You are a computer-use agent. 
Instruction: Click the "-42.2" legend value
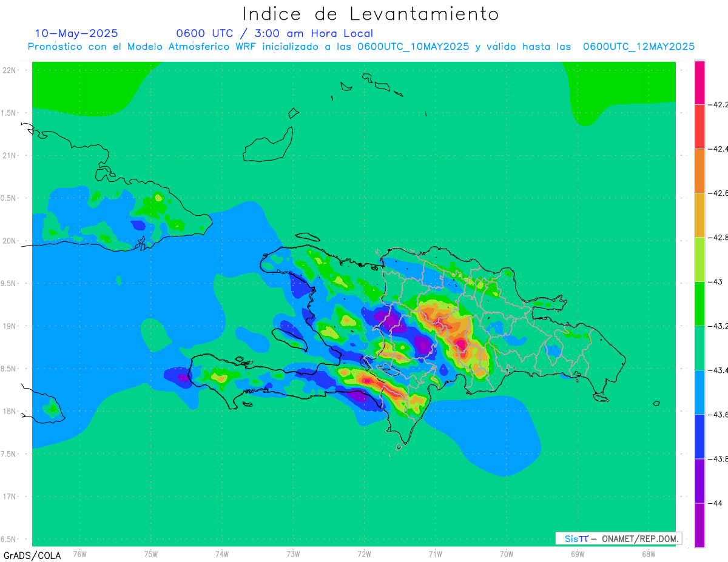(718, 104)
